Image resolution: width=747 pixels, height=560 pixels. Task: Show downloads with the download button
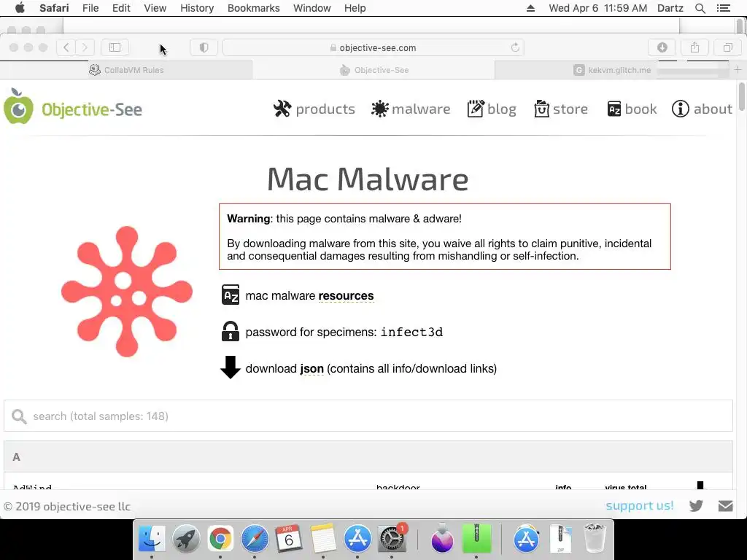pyautogui.click(x=662, y=47)
